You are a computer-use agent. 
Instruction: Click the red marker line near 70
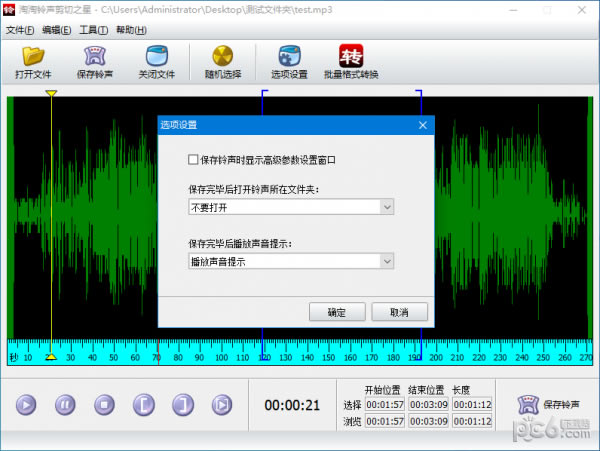pyautogui.click(x=158, y=352)
